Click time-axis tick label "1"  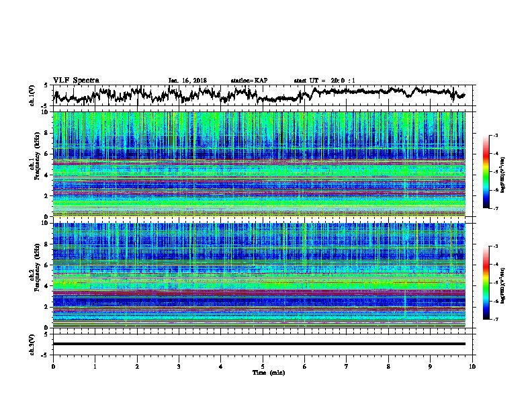(x=95, y=366)
